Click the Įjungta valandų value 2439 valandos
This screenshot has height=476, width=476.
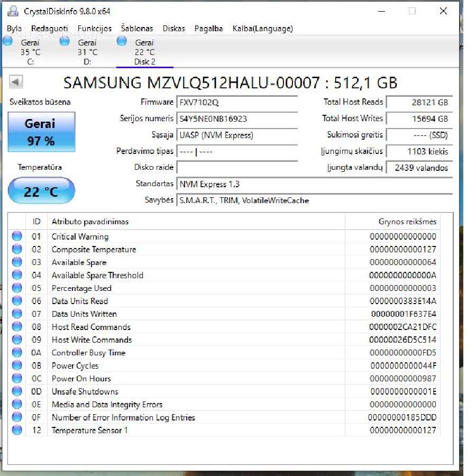coord(419,168)
